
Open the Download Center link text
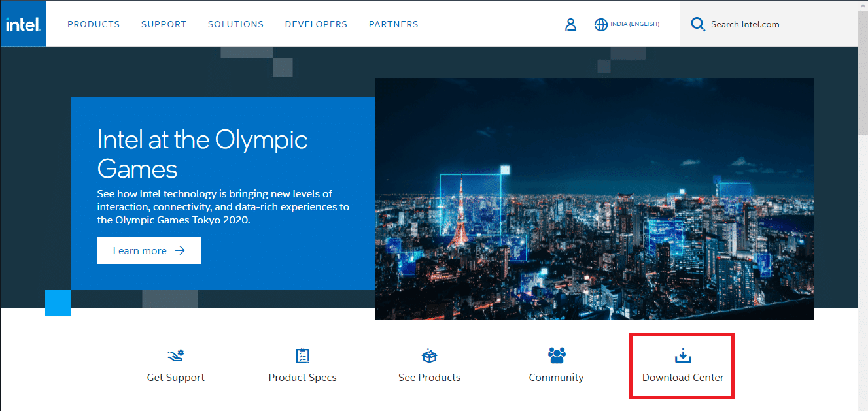coord(683,378)
